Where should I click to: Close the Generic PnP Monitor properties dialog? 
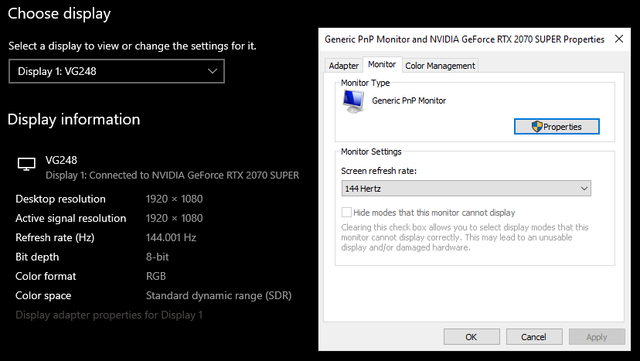pos(619,39)
